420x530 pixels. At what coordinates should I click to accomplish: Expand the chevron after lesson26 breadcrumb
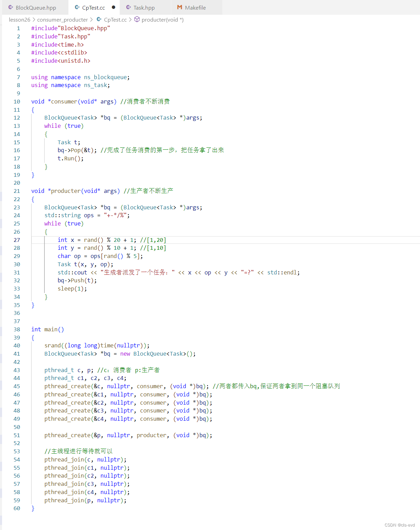point(33,20)
